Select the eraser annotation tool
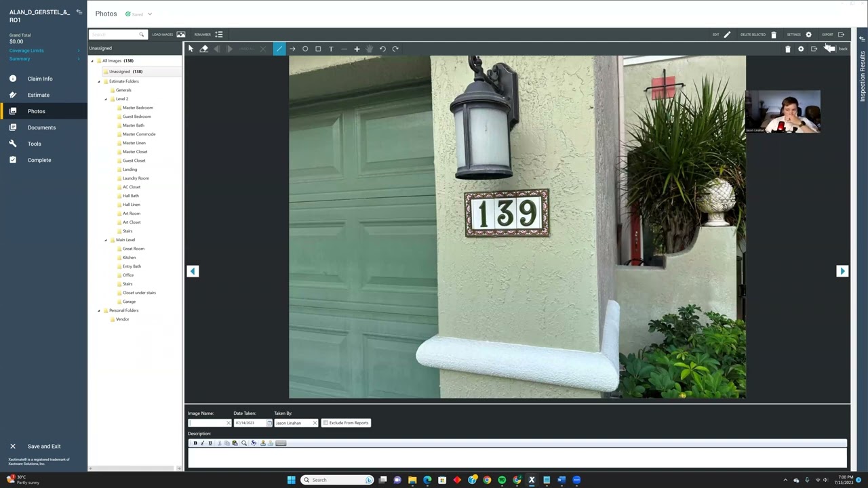Screen dimensions: 868x488 (x=203, y=49)
